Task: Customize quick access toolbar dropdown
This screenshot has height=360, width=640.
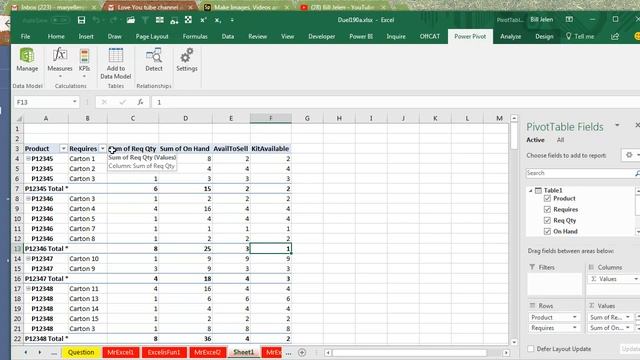Action: [232, 20]
